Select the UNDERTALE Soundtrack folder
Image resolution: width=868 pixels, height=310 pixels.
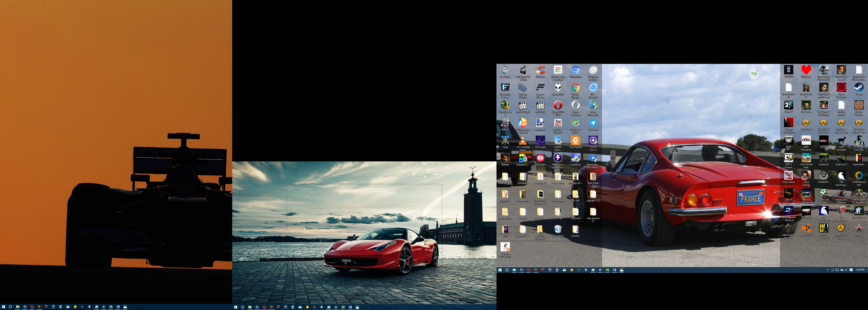click(x=540, y=195)
